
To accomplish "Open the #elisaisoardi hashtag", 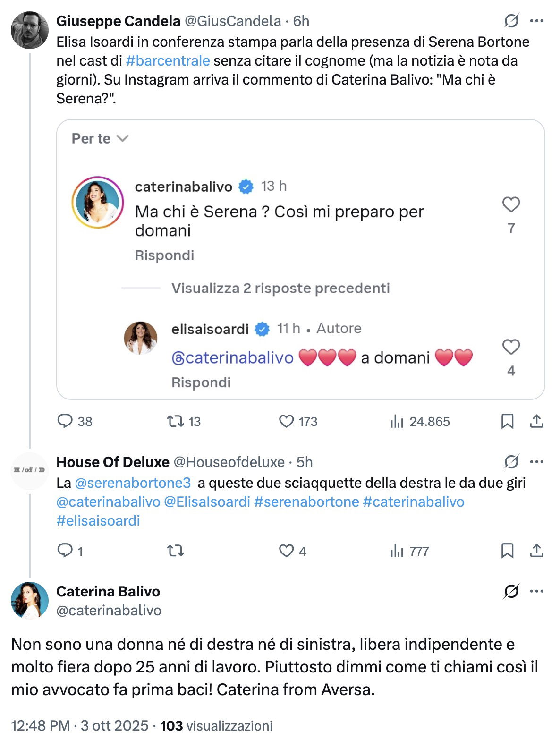I will click(x=98, y=521).
